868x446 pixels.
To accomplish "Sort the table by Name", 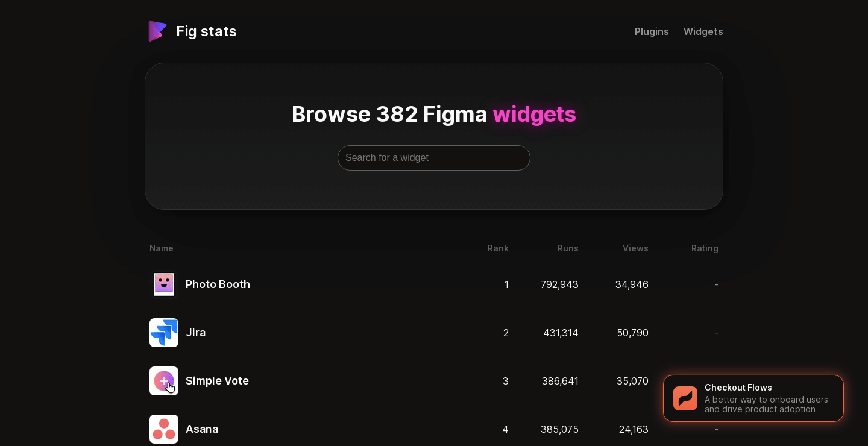I will click(x=161, y=248).
